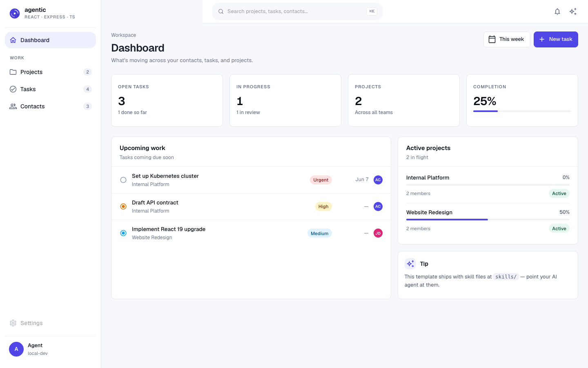Click the search magnifier icon
This screenshot has width=588, height=368.
[221, 11]
